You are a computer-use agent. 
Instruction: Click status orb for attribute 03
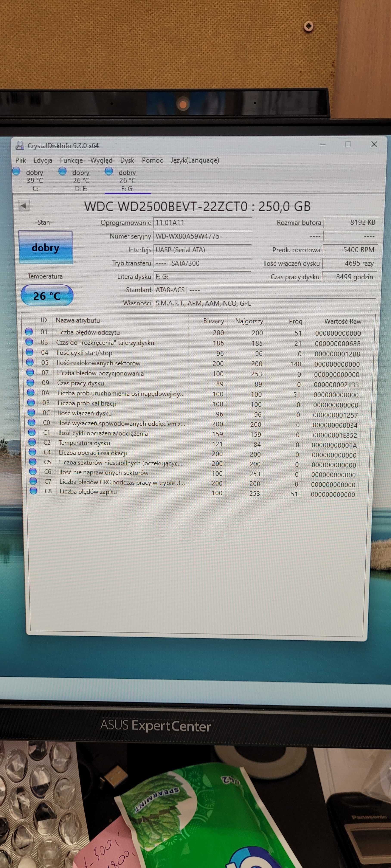click(29, 342)
